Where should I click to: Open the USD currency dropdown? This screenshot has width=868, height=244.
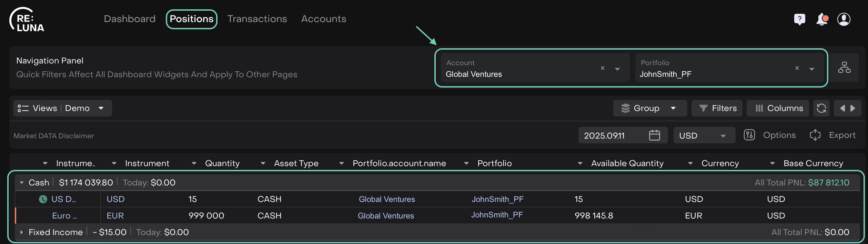(x=704, y=135)
